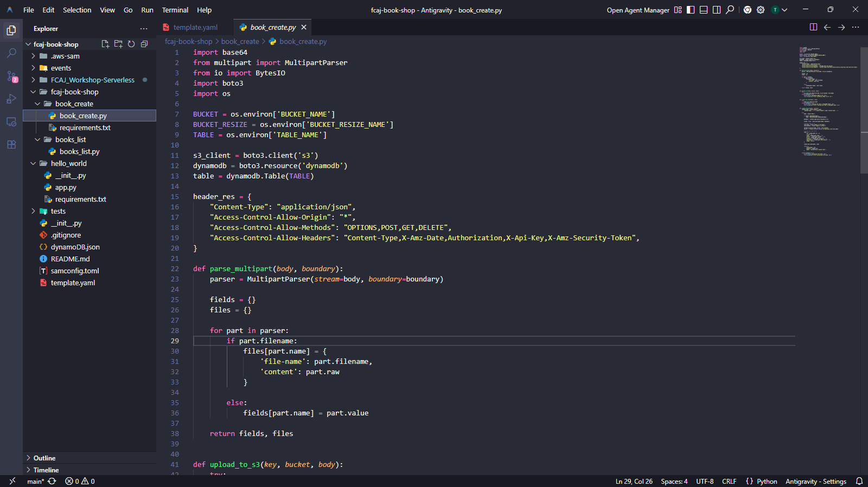Screen dimensions: 868x487
Task: Close the book_create.py tab
Action: click(304, 27)
